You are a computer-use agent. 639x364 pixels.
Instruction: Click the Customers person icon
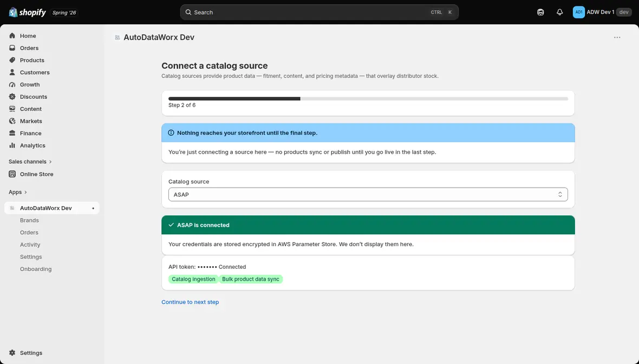point(12,72)
